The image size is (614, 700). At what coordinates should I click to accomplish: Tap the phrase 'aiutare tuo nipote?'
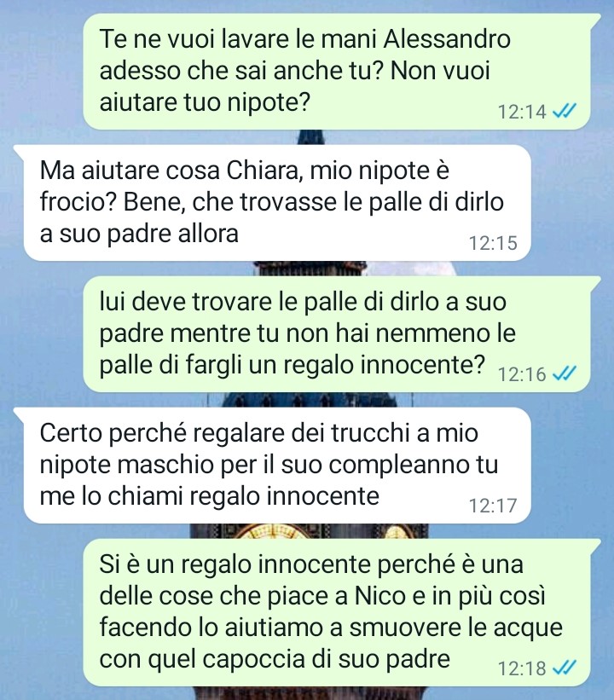[204, 102]
